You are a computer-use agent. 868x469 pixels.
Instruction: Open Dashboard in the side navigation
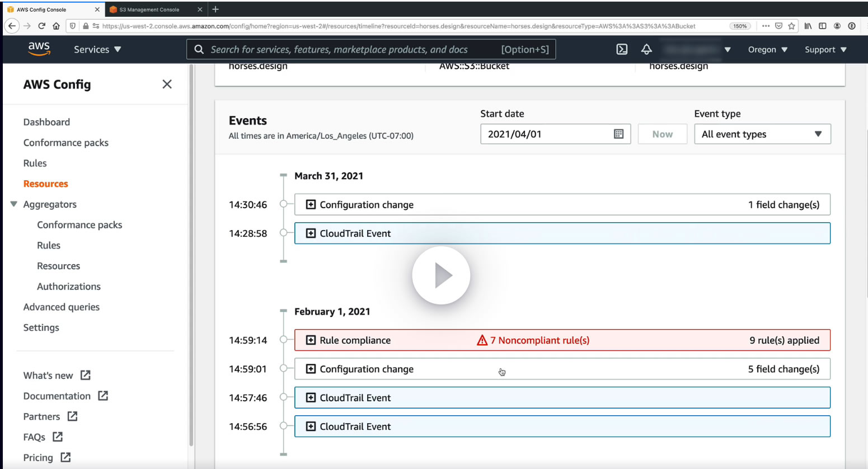46,122
